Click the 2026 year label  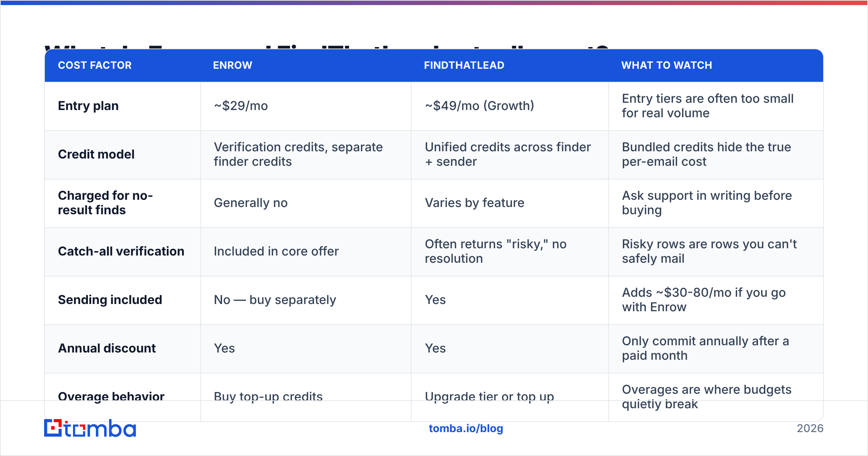tap(810, 428)
